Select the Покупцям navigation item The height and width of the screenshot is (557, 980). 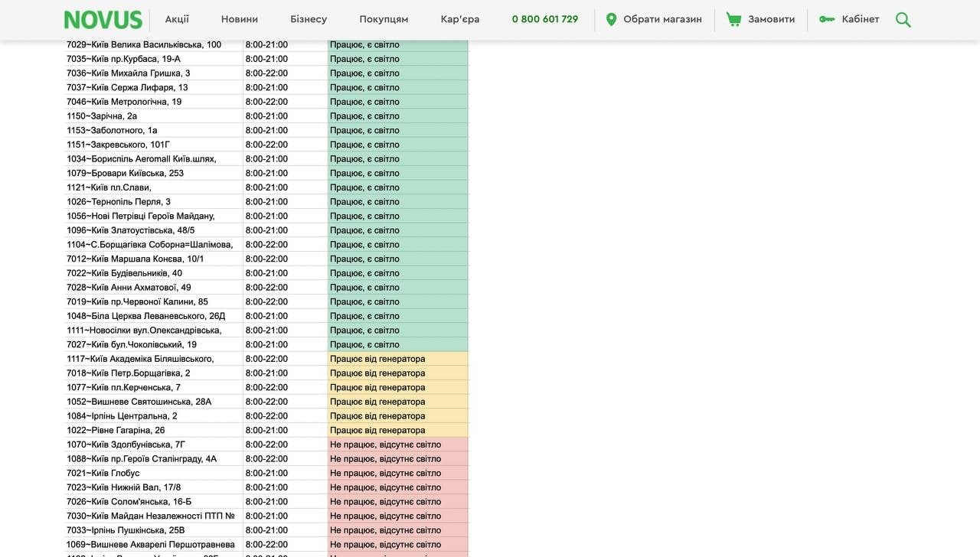[384, 19]
